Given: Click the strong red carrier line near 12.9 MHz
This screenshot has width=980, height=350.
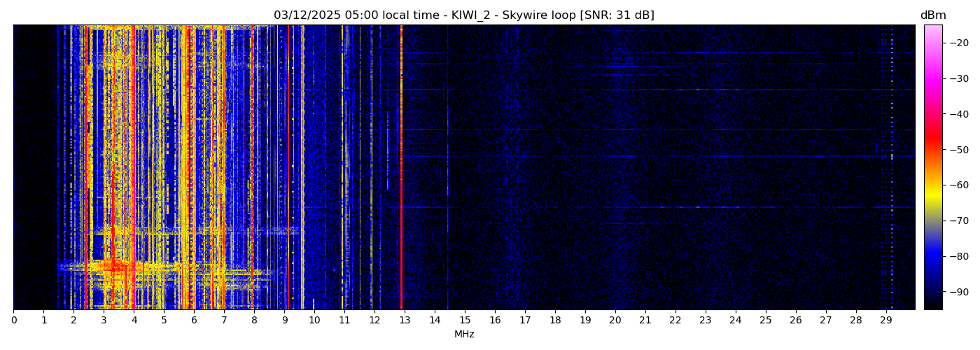Looking at the screenshot, I should click(x=401, y=168).
